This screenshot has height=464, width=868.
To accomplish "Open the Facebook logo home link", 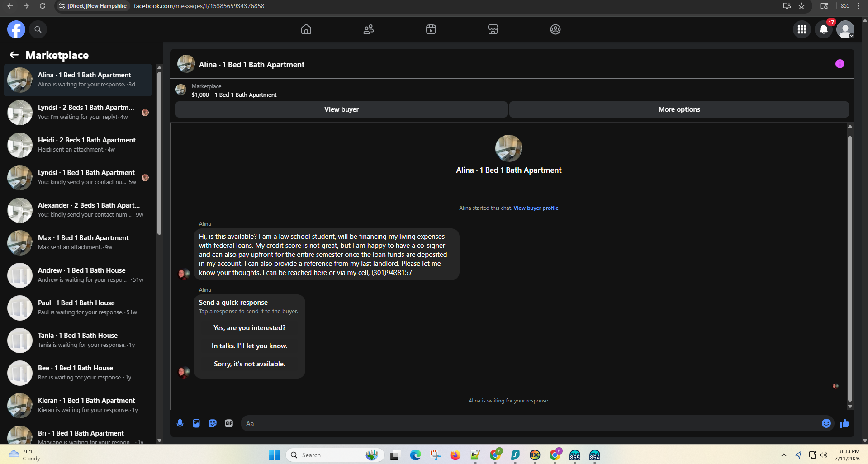I will pyautogui.click(x=16, y=29).
